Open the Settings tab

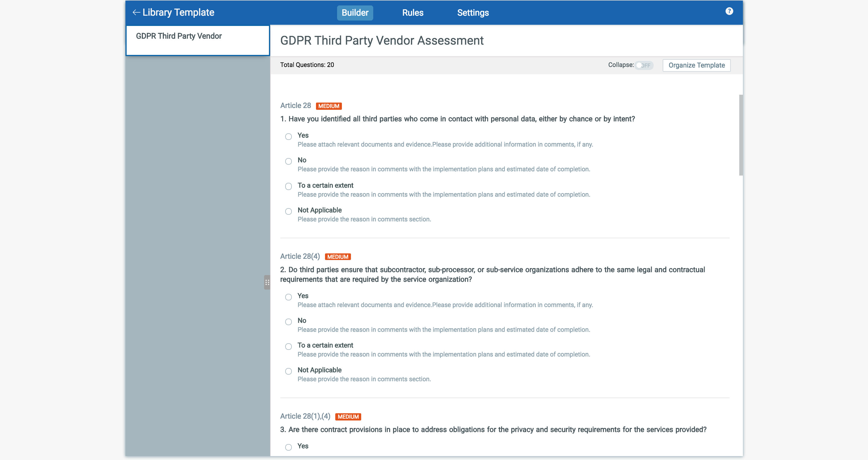pyautogui.click(x=473, y=13)
